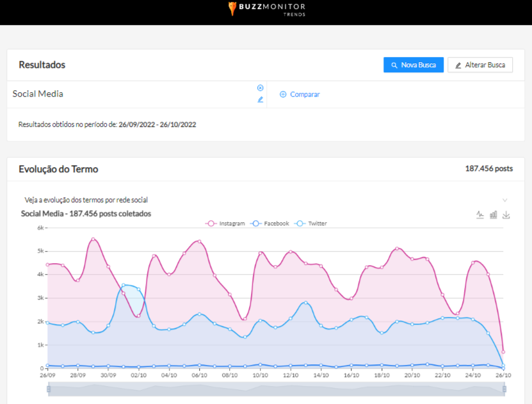Image resolution: width=532 pixels, height=404 pixels.
Task: Click the Buzzmonitor Trends logo
Action: tap(266, 9)
